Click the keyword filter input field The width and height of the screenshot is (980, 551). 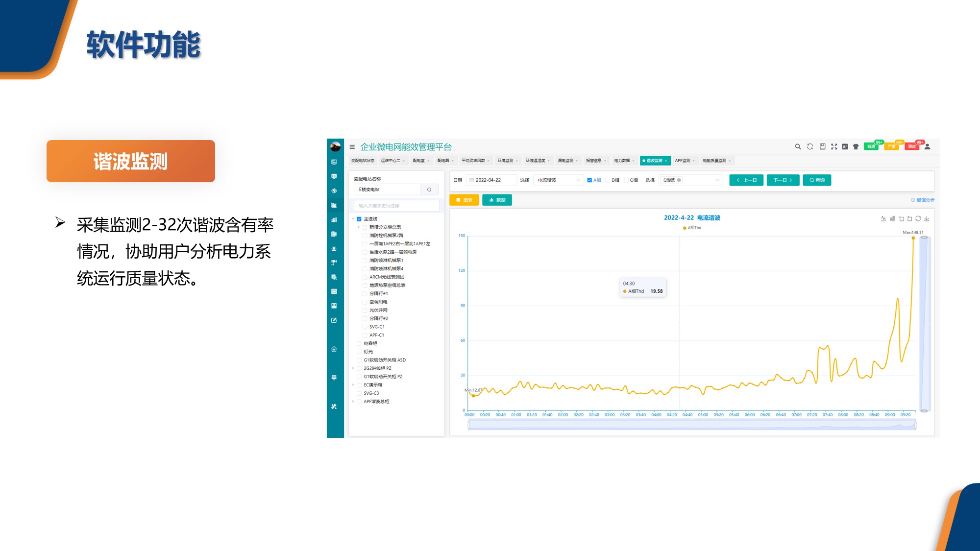(x=396, y=206)
